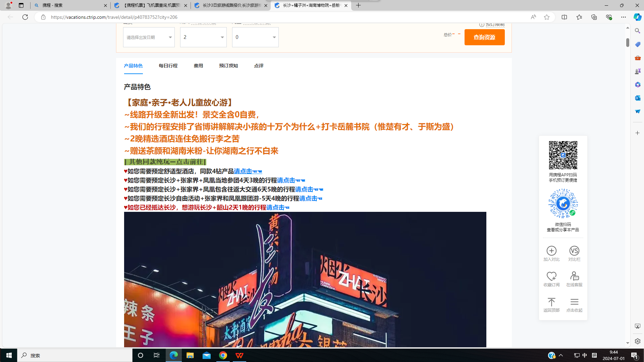The height and width of the screenshot is (362, 644).
Task: Open child count dropdown showing 0
Action: (x=255, y=37)
